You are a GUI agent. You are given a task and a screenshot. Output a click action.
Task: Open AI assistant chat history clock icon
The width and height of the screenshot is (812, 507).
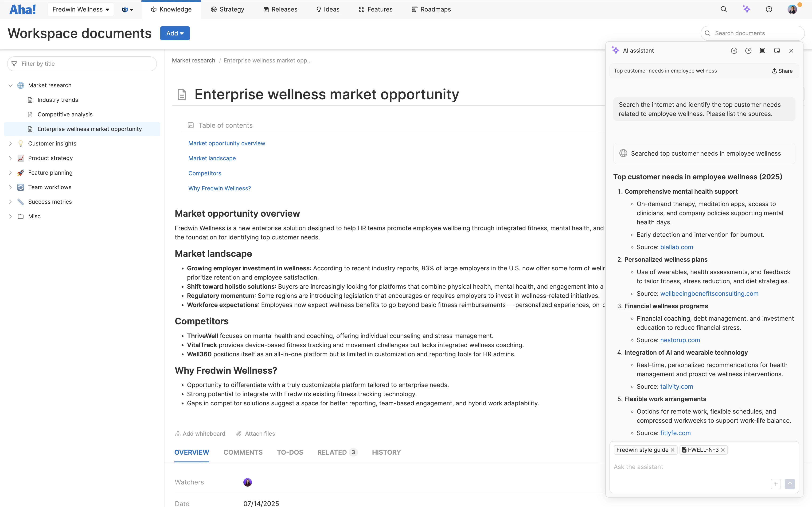point(748,51)
